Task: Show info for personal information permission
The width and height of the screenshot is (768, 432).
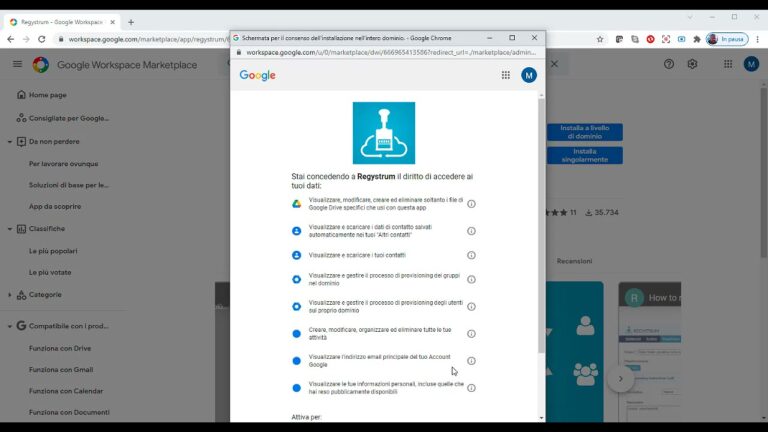Action: tap(471, 388)
